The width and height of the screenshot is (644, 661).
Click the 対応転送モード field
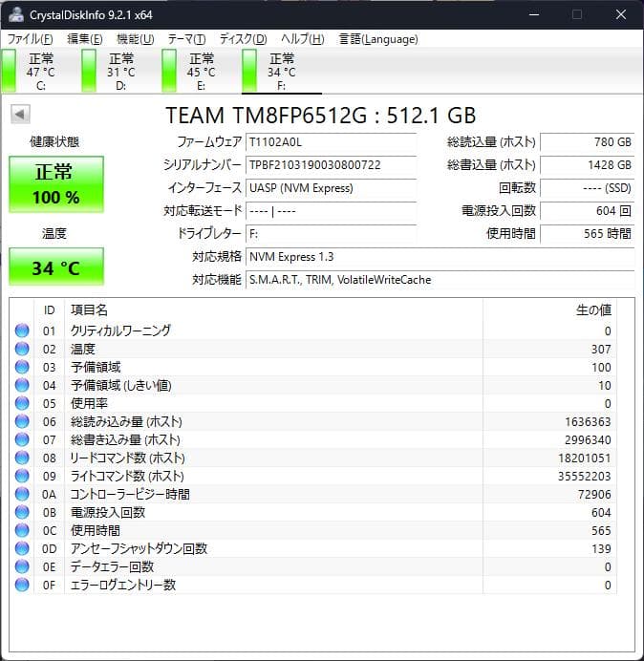point(331,211)
